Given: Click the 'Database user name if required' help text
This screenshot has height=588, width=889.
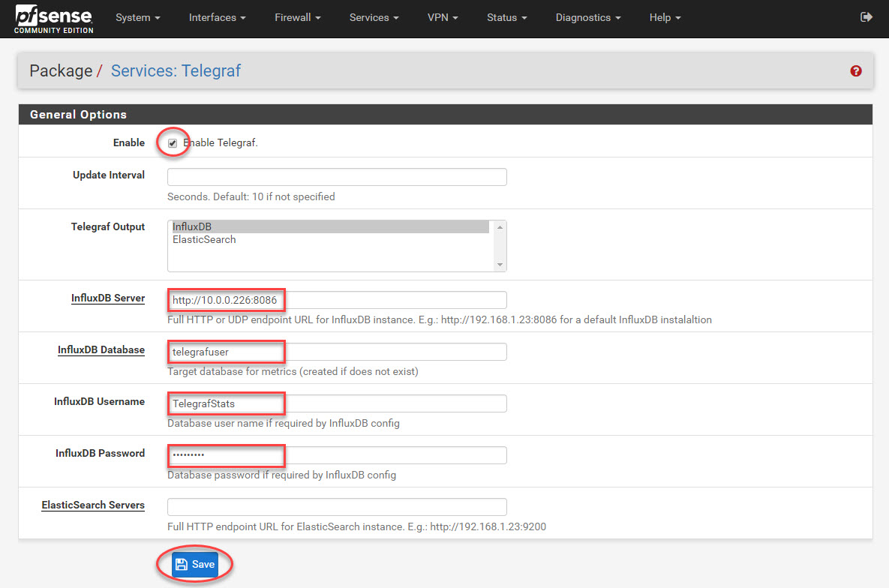Looking at the screenshot, I should click(x=284, y=424).
